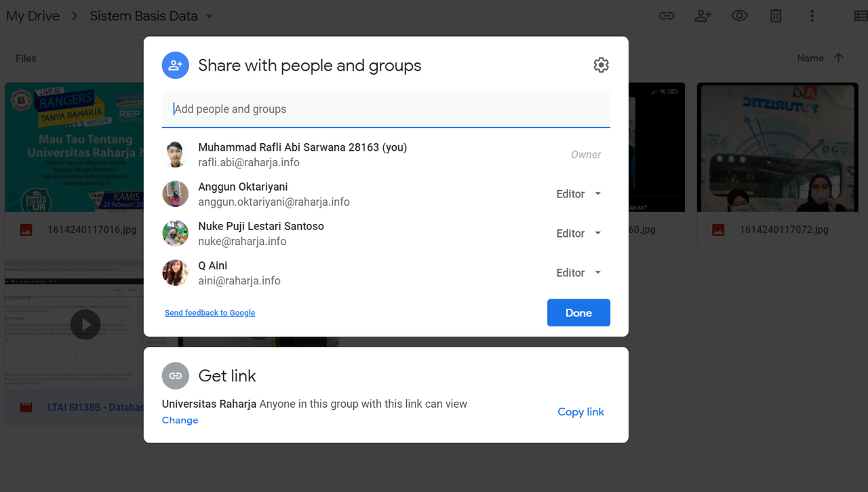Open Sistem Basis Data folder dropdown arrow
The width and height of the screenshot is (868, 492).
(210, 16)
